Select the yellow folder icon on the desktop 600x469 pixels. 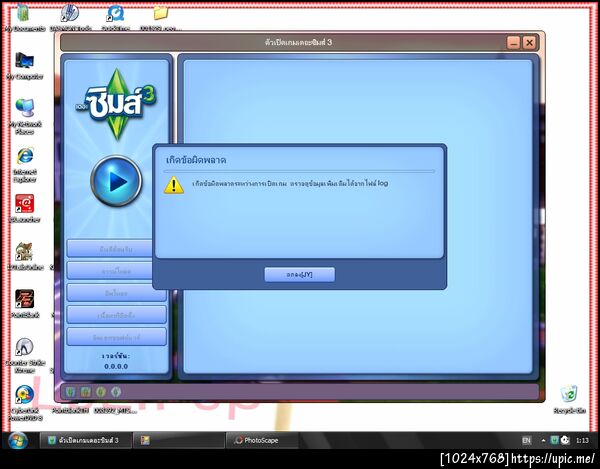pos(161,17)
